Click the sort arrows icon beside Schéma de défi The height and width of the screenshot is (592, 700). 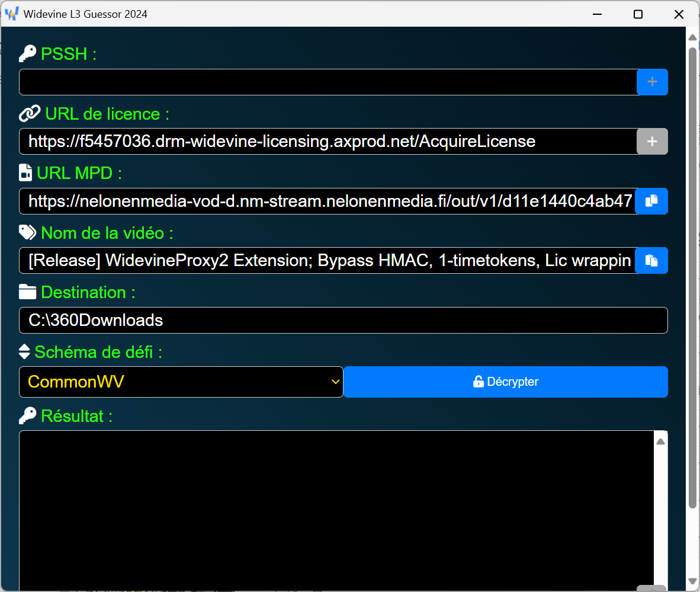tap(24, 351)
